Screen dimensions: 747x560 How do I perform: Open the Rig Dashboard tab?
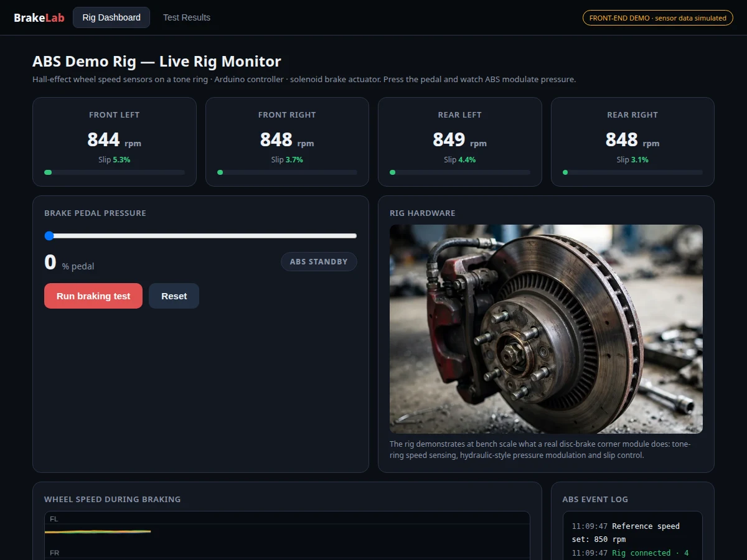click(111, 17)
